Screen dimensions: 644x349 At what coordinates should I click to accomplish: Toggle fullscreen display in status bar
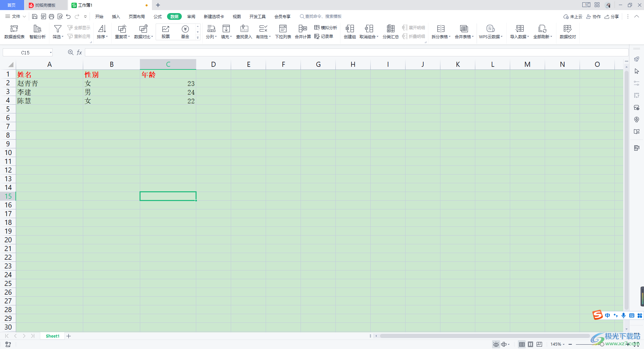tap(636, 344)
